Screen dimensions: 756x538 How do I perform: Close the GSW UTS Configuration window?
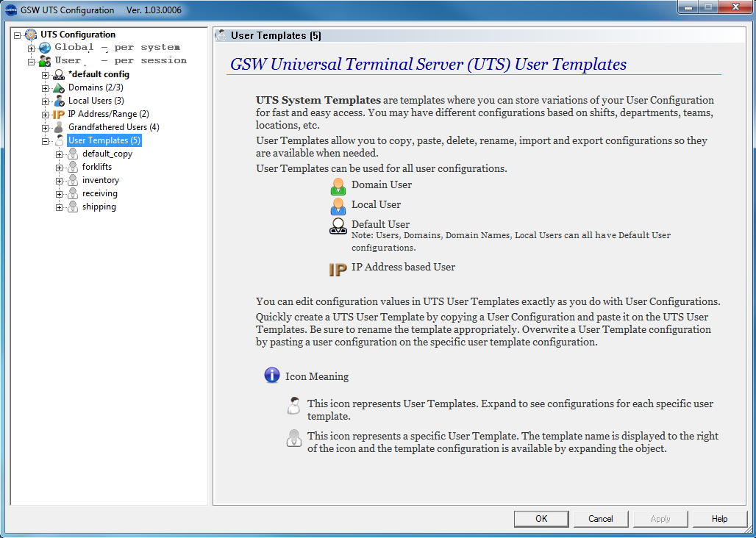click(735, 7)
